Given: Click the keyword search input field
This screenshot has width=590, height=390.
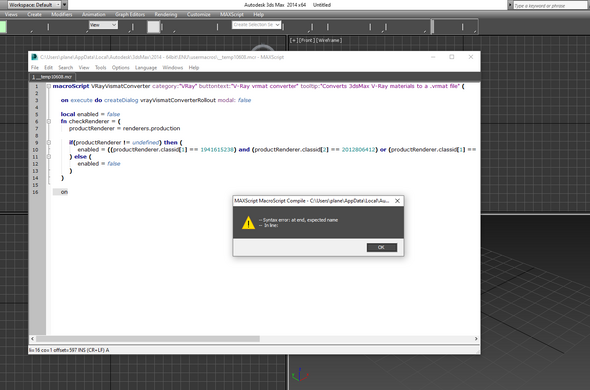Looking at the screenshot, I should (x=550, y=5).
